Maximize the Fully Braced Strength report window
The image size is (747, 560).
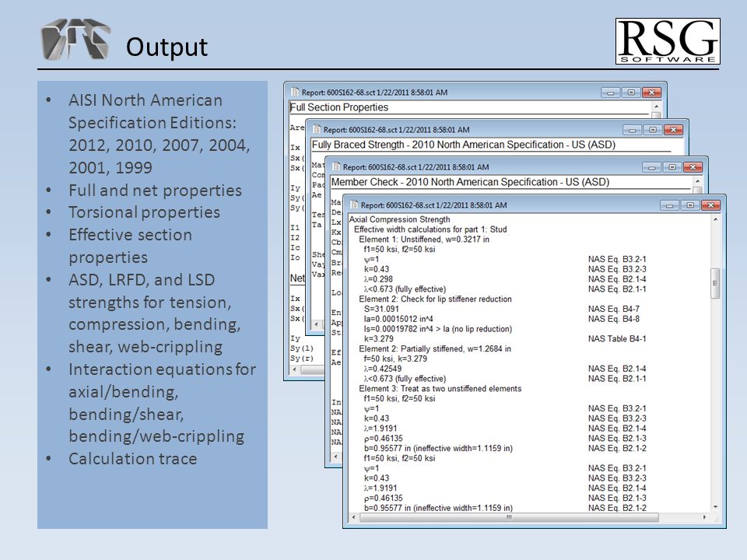tap(652, 130)
